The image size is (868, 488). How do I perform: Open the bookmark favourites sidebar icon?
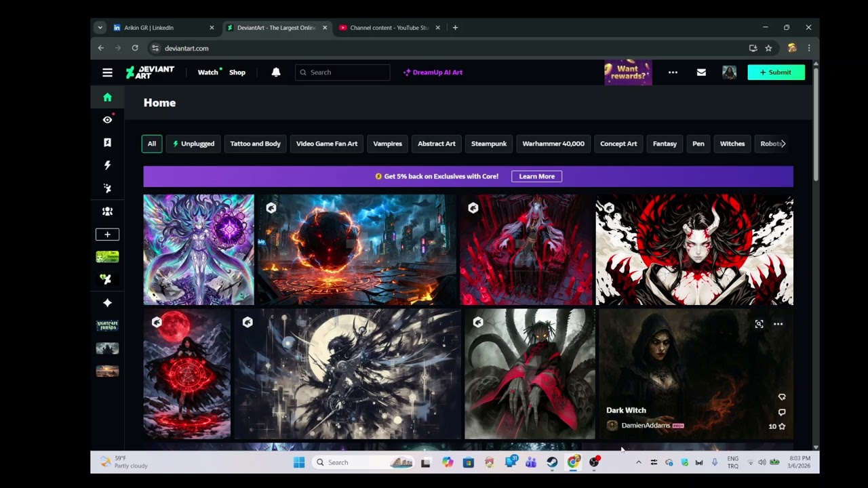click(107, 142)
